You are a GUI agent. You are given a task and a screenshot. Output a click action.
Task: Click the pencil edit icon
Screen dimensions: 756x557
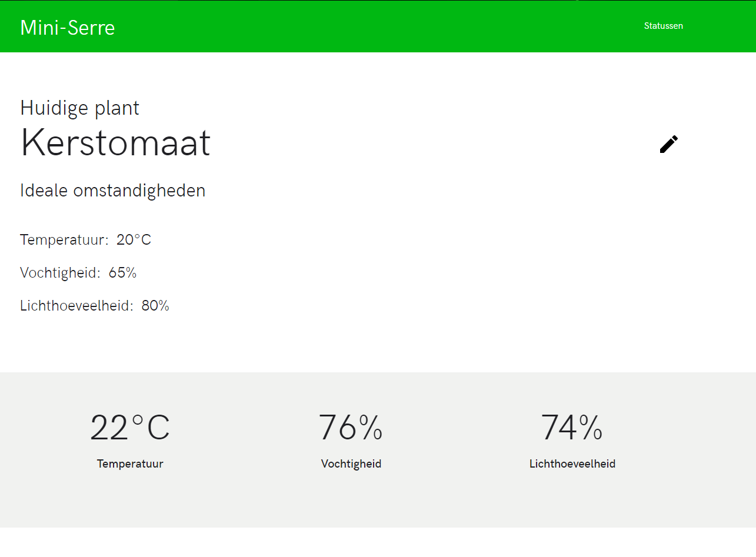pos(669,144)
